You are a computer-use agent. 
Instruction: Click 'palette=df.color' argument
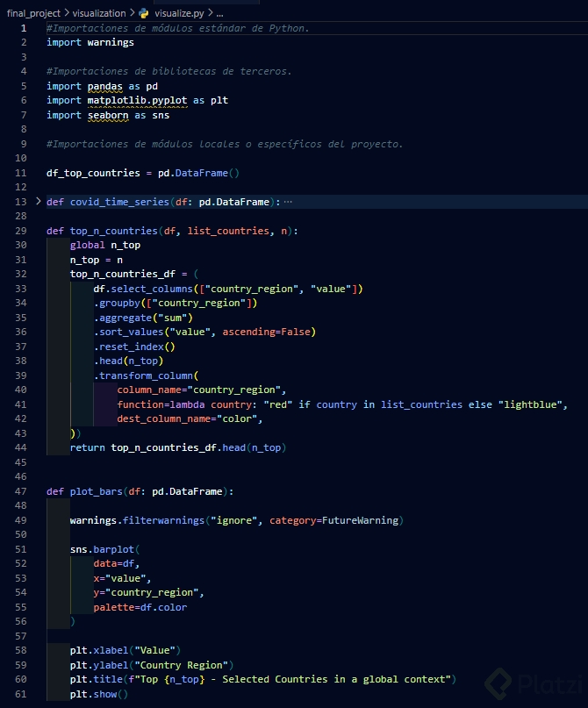click(x=140, y=607)
